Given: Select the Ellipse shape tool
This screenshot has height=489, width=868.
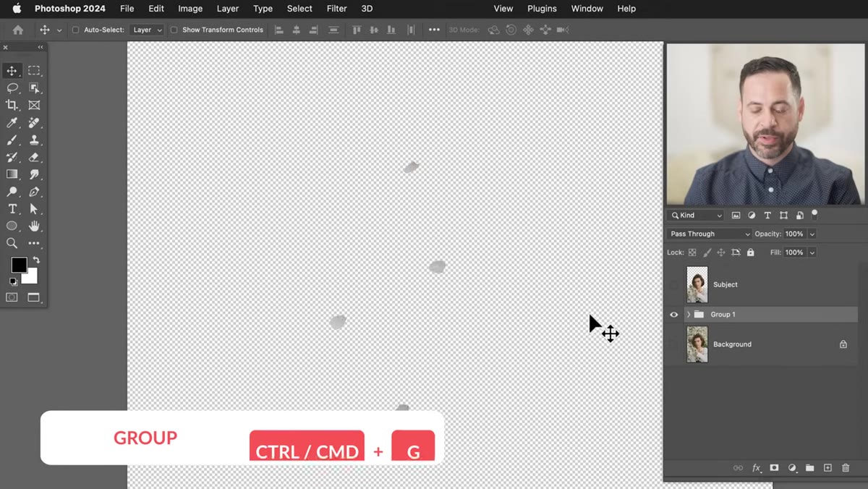Looking at the screenshot, I should (12, 226).
